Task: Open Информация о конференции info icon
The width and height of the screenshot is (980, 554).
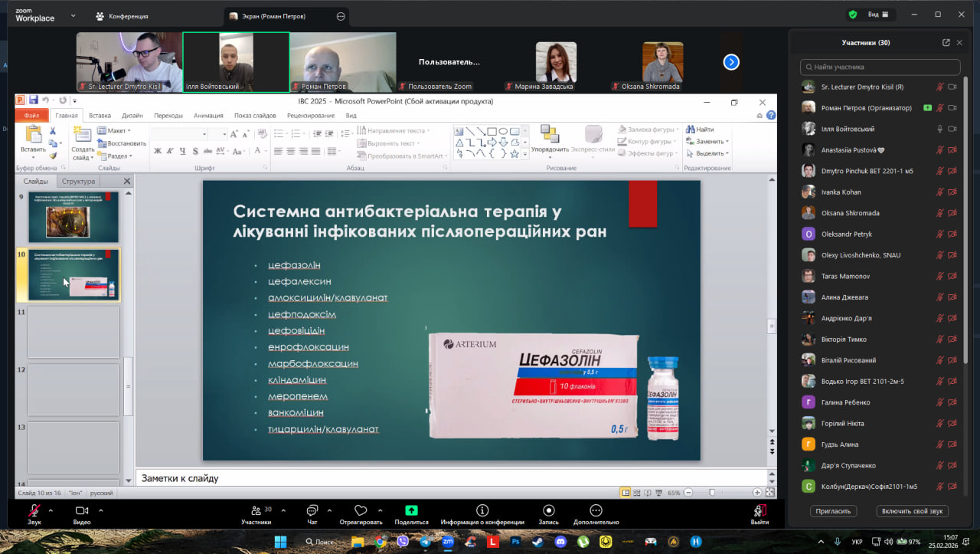Action: pos(482,510)
